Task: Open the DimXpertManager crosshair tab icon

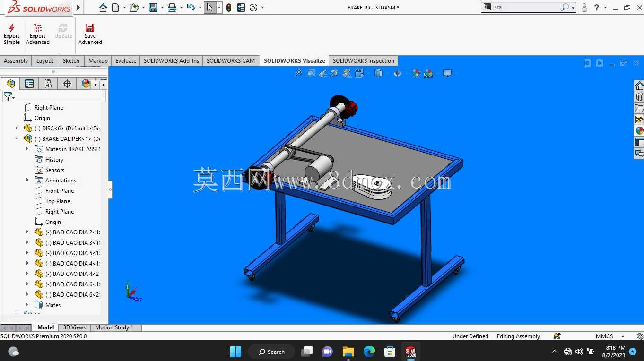Action: tap(67, 84)
